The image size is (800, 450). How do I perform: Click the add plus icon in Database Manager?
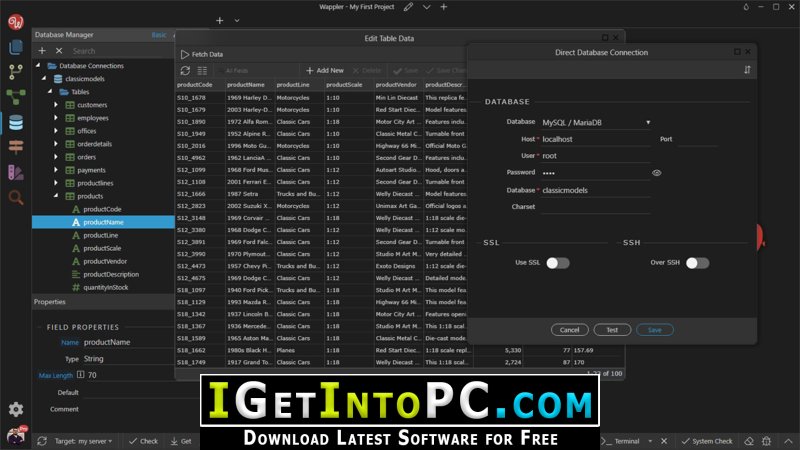[x=42, y=51]
